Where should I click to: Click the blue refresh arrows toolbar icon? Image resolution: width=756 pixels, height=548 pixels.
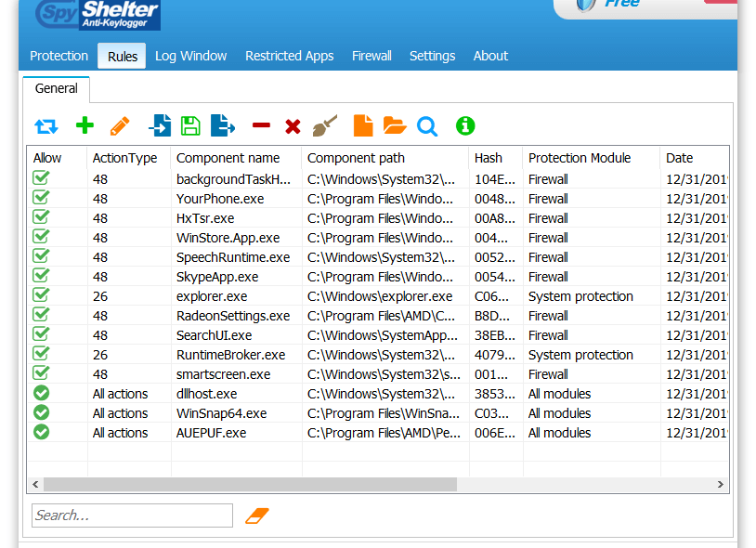pyautogui.click(x=46, y=126)
